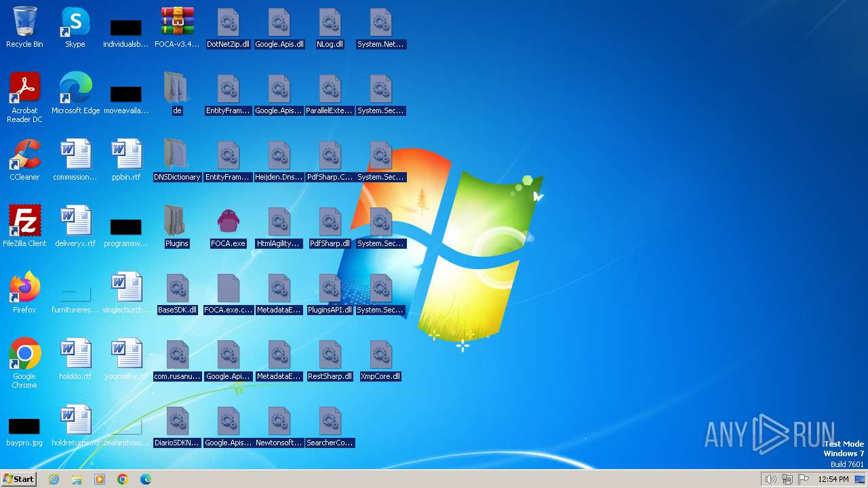Open the volume control in system tray
The image size is (868, 488).
771,479
